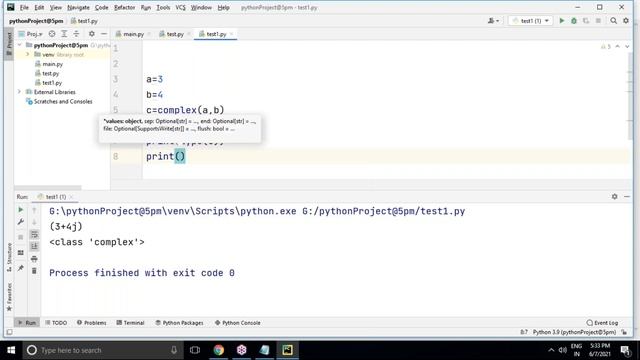Open Search Everywhere magnifier icon
This screenshot has width=640, height=360.
[x=613, y=21]
